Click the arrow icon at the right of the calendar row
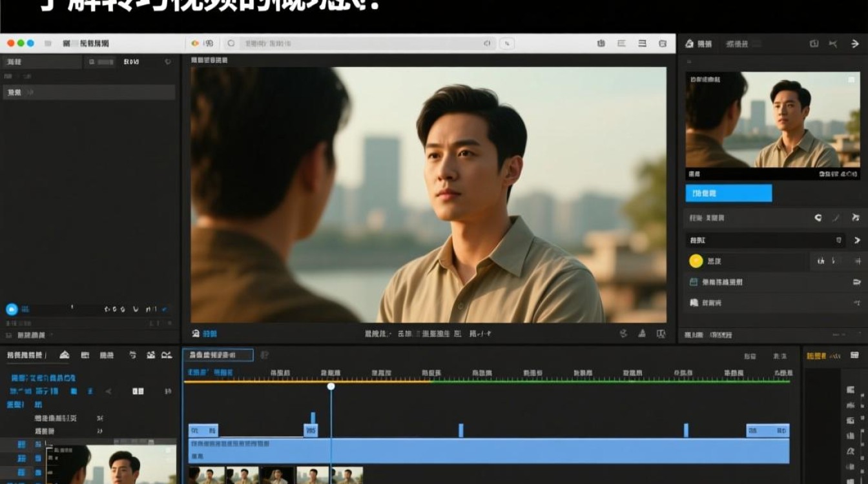868x484 pixels. click(x=857, y=282)
